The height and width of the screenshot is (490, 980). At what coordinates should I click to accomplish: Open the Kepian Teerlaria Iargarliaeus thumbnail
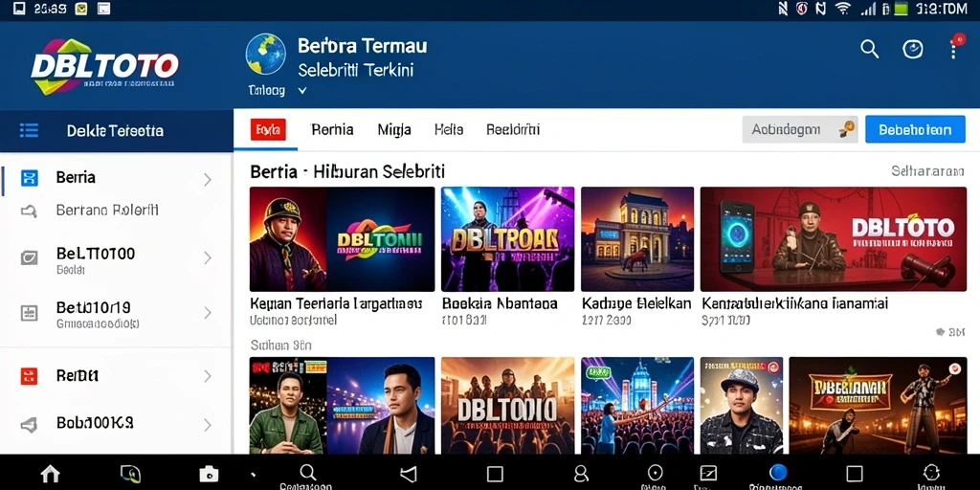342,238
